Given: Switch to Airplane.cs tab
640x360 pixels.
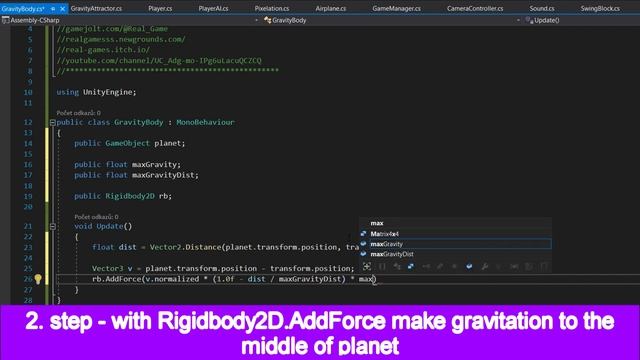Looking at the screenshot, I should pyautogui.click(x=331, y=8).
